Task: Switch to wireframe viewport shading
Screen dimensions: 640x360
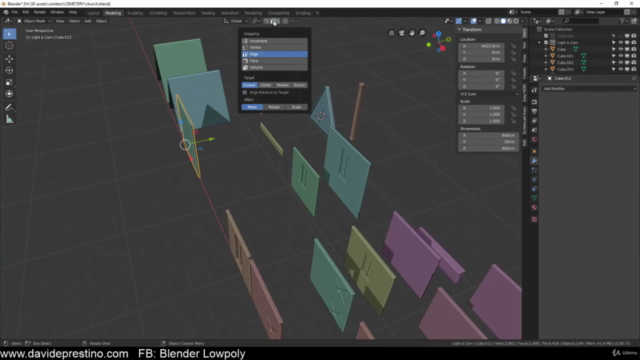Action: 497,21
